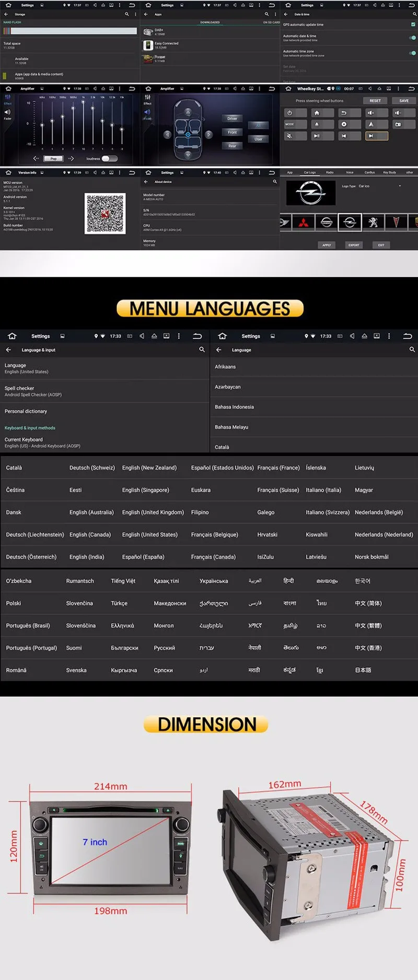The height and width of the screenshot is (980, 418).
Task: Adjust the 60hz equalizer slider
Action: pyautogui.click(x=42, y=123)
